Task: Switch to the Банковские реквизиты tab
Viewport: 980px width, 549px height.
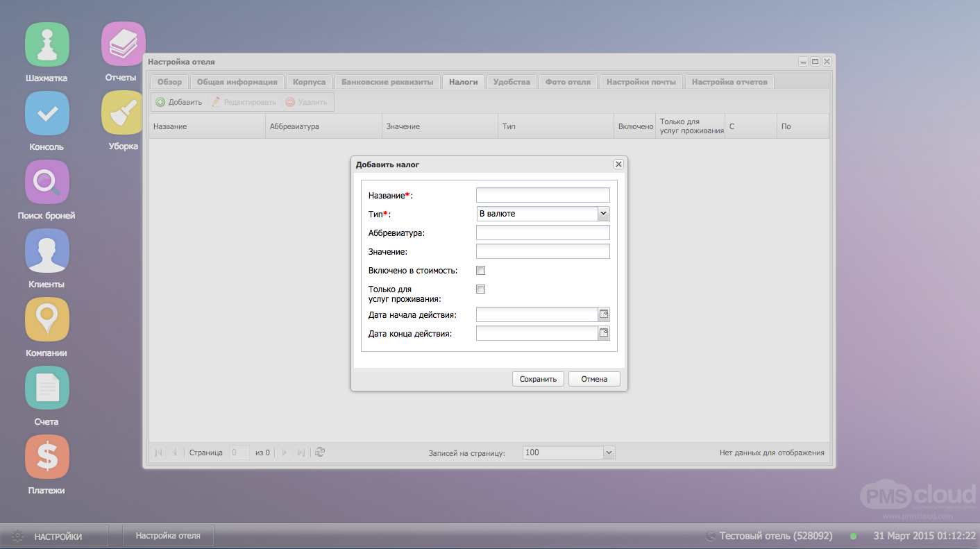Action: pos(387,82)
